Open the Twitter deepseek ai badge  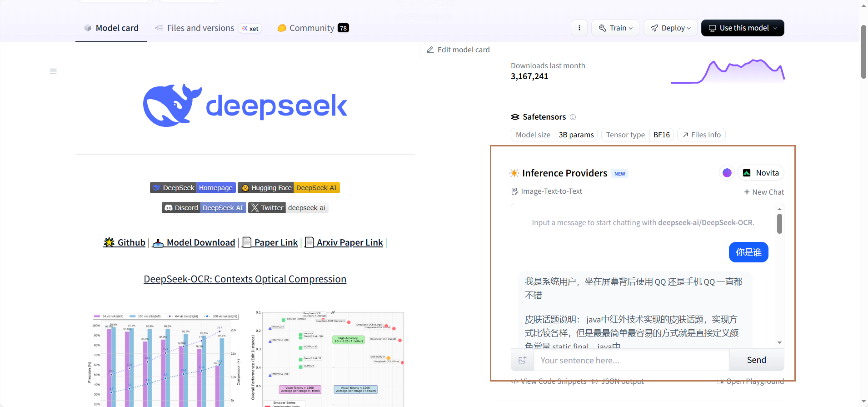(x=288, y=208)
